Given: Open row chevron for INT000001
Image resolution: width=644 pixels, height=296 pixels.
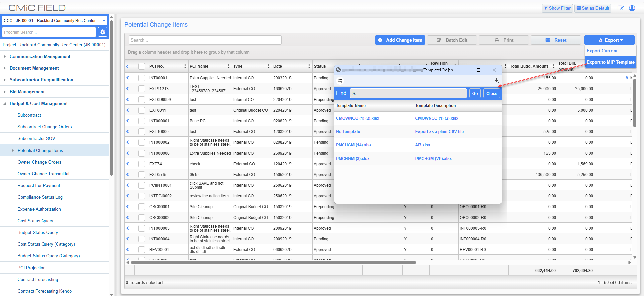Looking at the screenshot, I should [127, 121].
